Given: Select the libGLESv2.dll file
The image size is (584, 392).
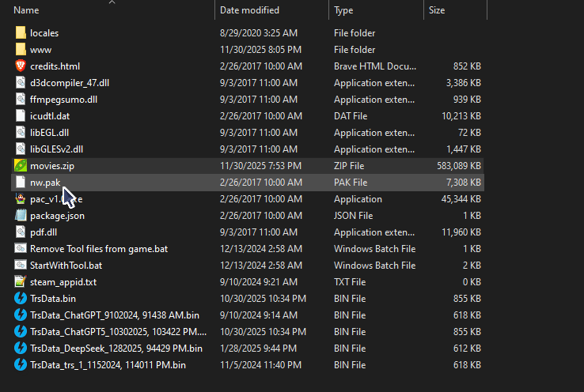Looking at the screenshot, I should tap(56, 149).
